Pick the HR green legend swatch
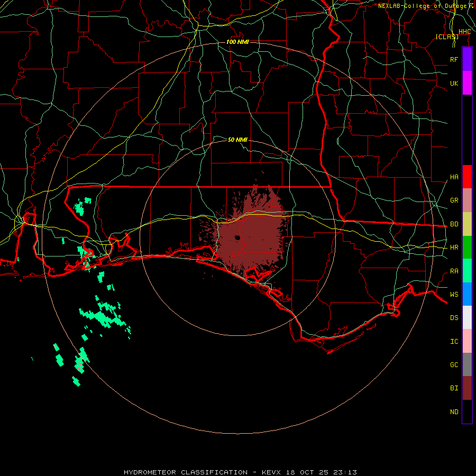 467,248
